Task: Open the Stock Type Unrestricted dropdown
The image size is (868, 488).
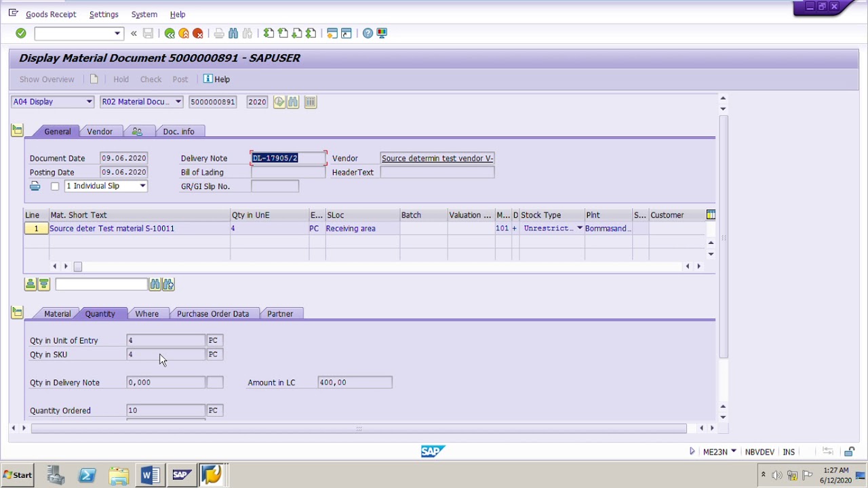Action: click(580, 228)
